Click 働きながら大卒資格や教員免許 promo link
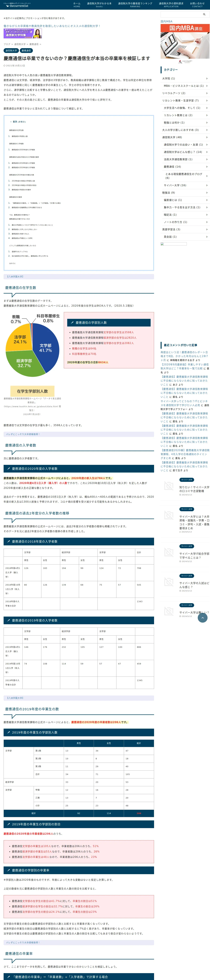Screen dimensions: 210x980 tap(52, 26)
